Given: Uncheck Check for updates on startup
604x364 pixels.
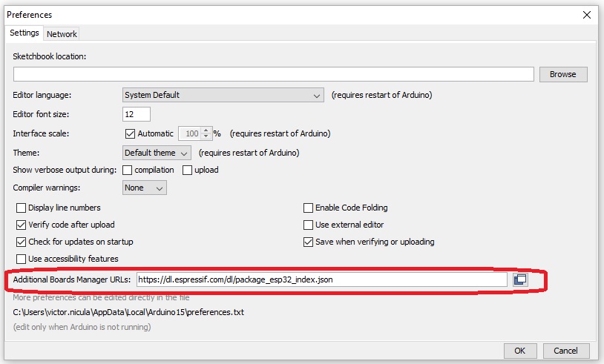Looking at the screenshot, I should (22, 242).
